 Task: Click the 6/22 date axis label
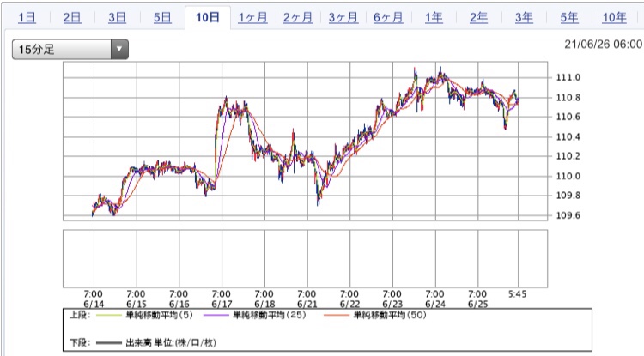[x=350, y=305]
